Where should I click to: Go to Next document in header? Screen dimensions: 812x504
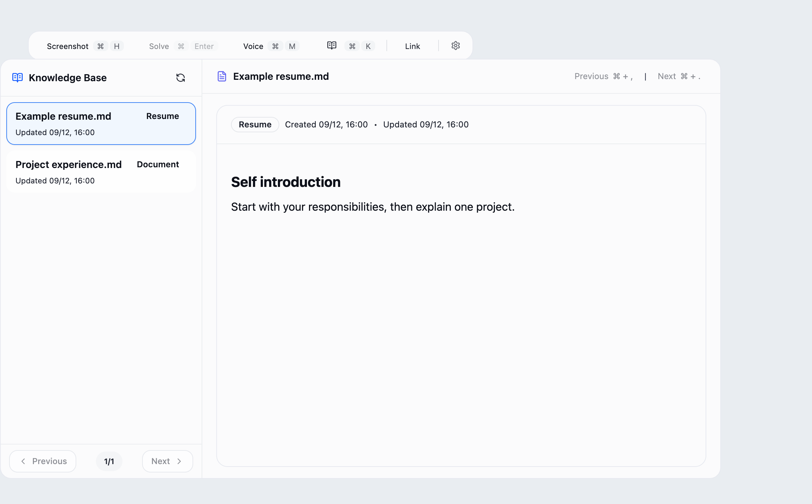(x=679, y=76)
